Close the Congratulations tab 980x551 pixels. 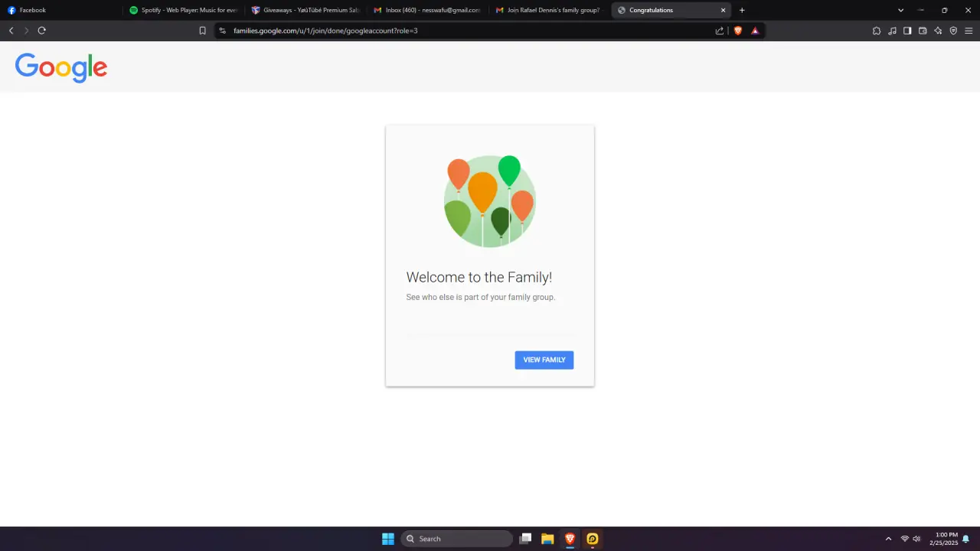723,10
